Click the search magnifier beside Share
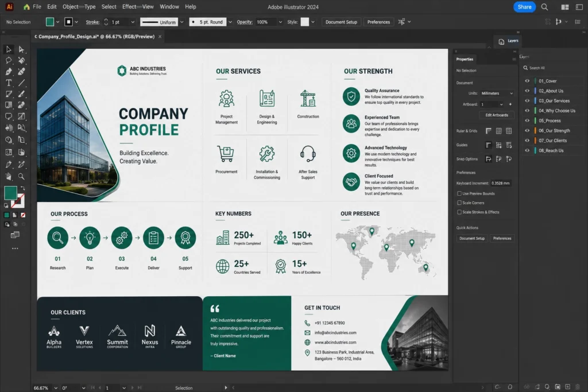Image resolution: width=588 pixels, height=392 pixels. click(x=544, y=7)
